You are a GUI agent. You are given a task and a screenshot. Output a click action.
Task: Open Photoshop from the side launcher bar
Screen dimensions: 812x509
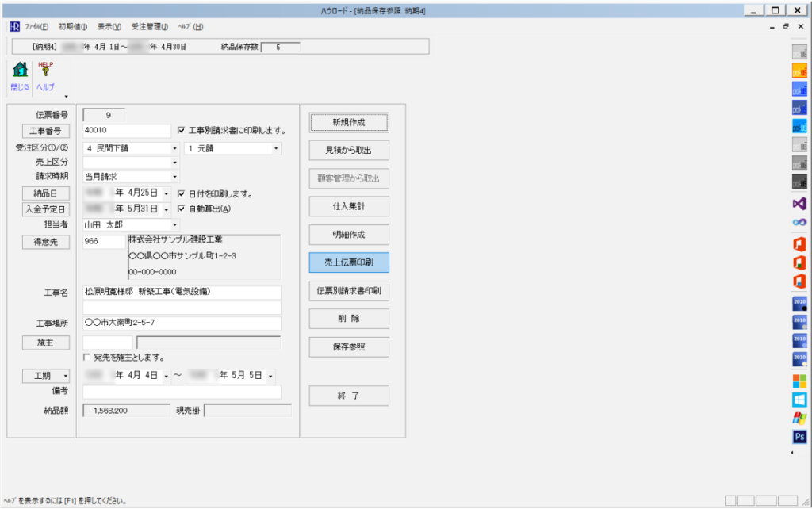point(799,437)
